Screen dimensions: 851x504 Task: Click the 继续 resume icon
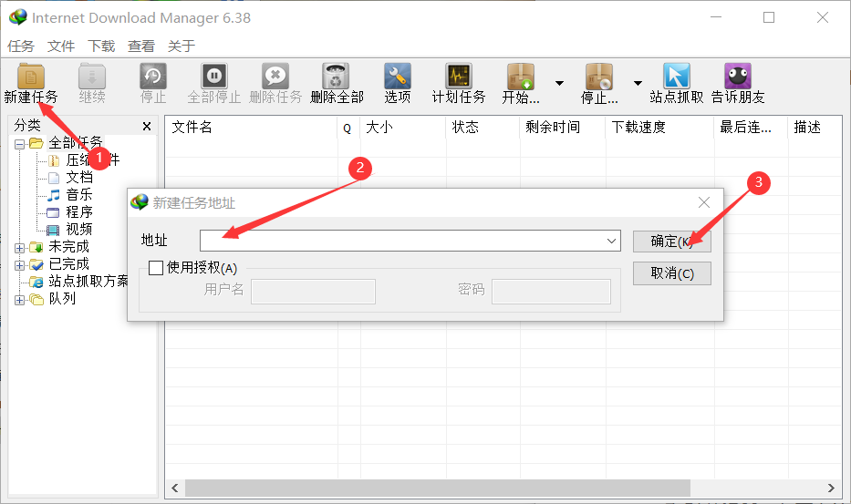point(92,76)
